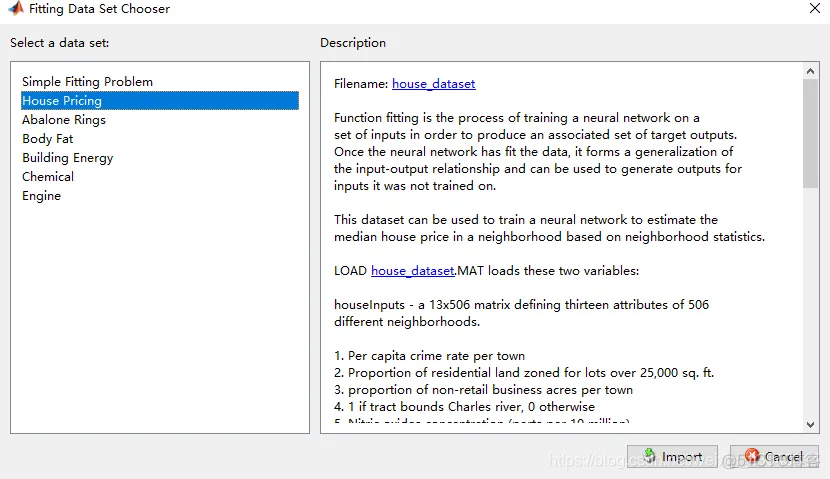Click '1. Per capita crime rate per town'

tap(429, 356)
